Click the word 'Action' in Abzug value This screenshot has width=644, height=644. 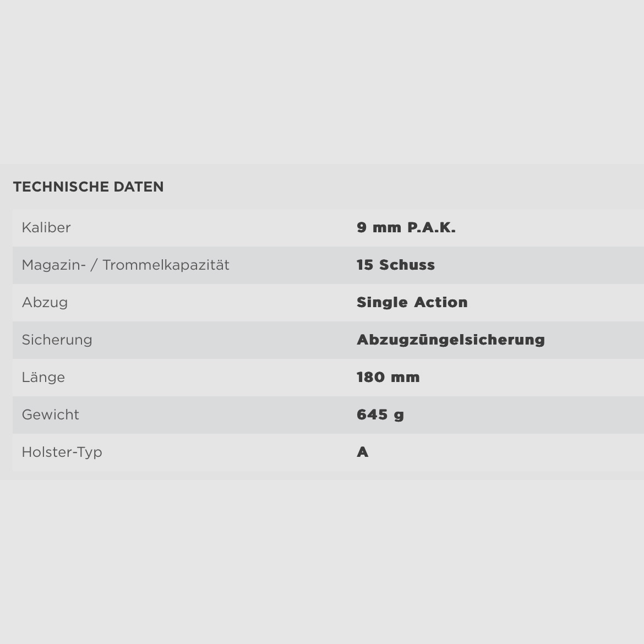point(441,303)
